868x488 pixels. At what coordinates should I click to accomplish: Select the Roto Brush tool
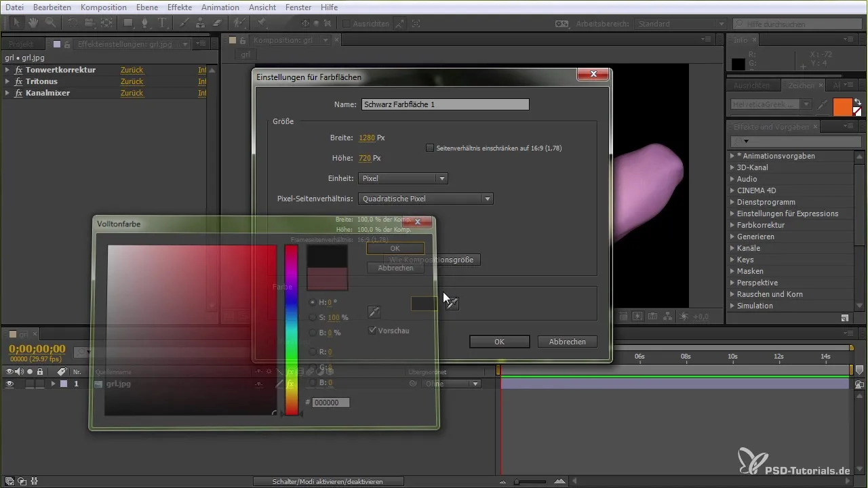pyautogui.click(x=239, y=23)
